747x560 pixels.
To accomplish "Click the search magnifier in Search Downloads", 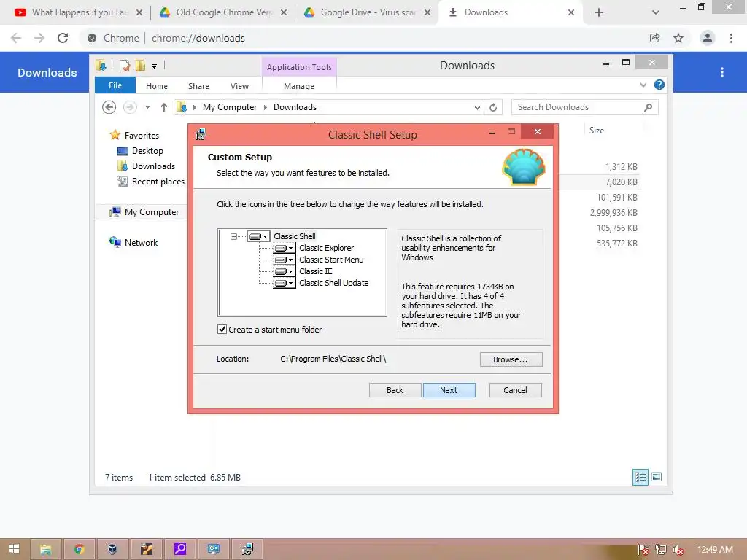I will pos(648,107).
